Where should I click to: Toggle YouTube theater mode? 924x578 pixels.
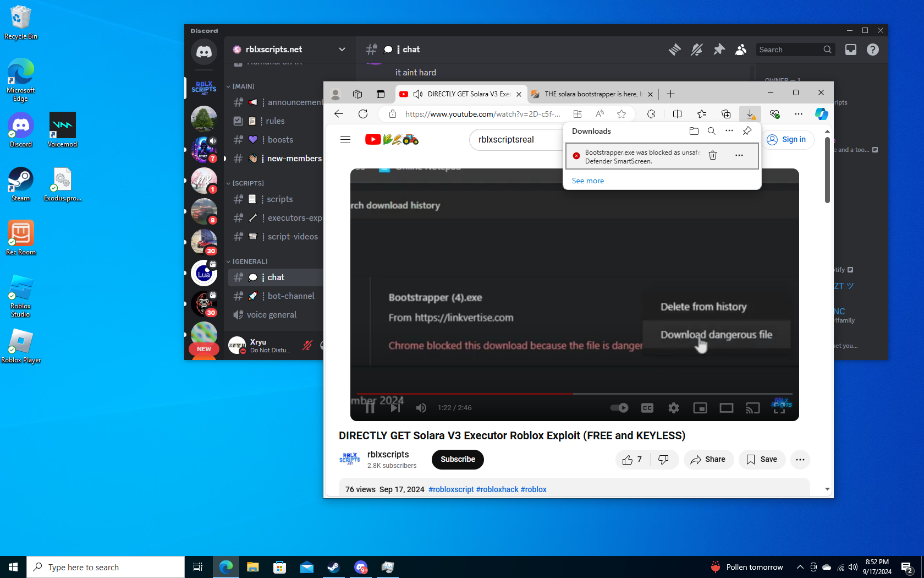[727, 408]
